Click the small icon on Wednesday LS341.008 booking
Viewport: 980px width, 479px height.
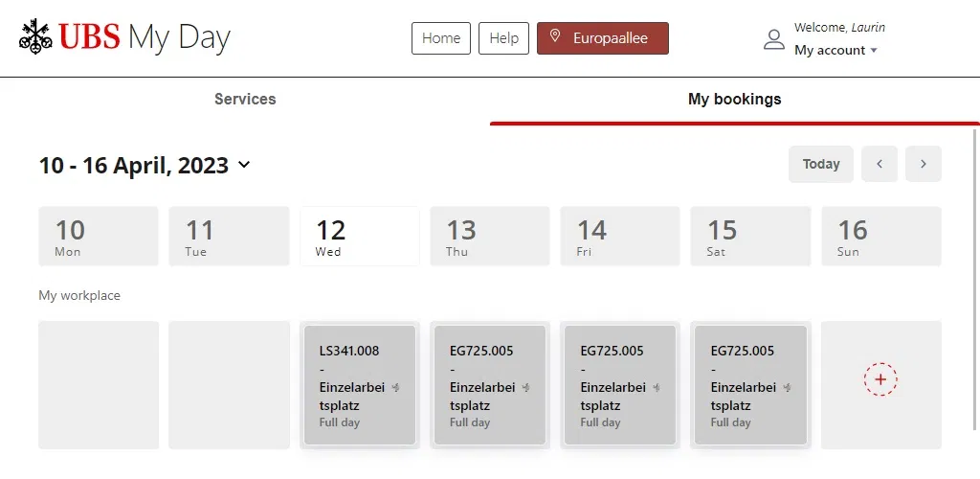[x=395, y=388]
